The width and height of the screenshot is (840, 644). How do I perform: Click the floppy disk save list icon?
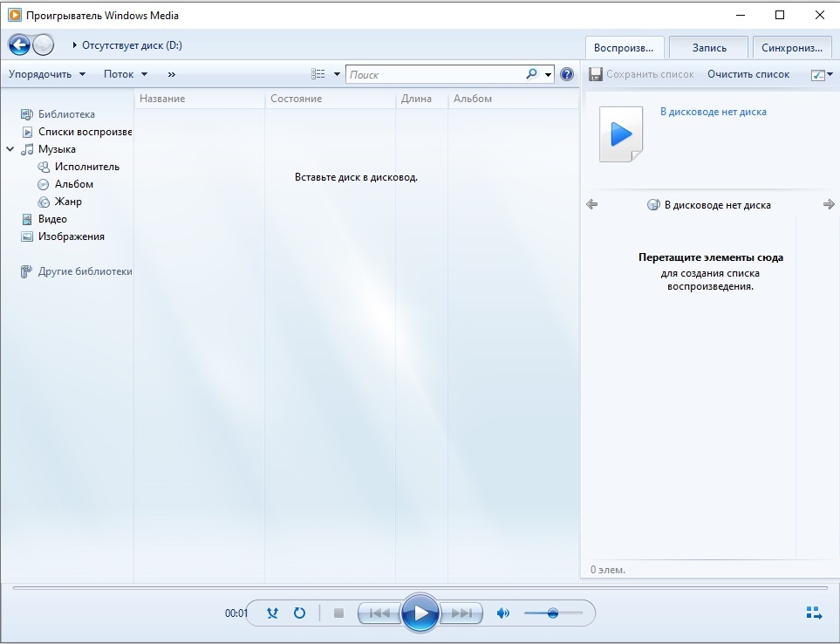pyautogui.click(x=596, y=74)
